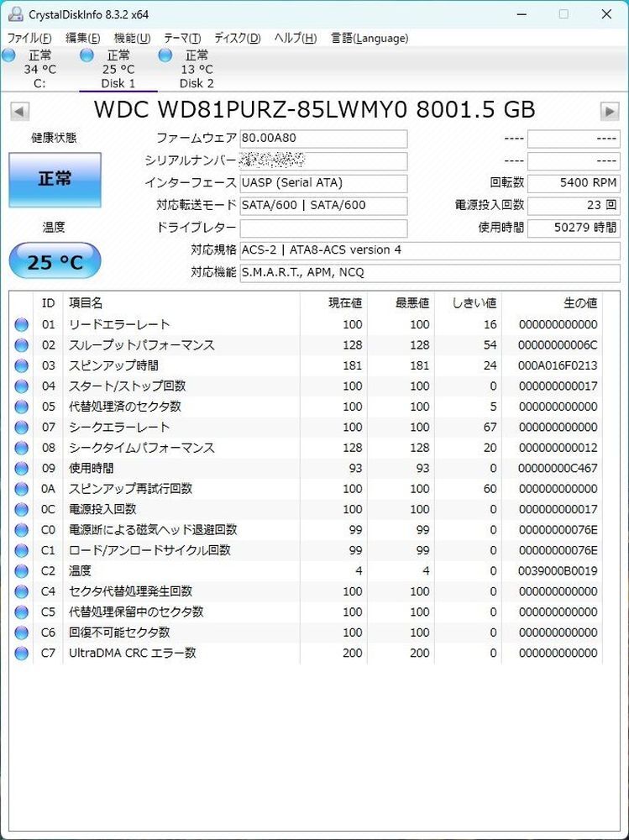
Task: Click raw value 0039000B0019
Action: (x=558, y=571)
